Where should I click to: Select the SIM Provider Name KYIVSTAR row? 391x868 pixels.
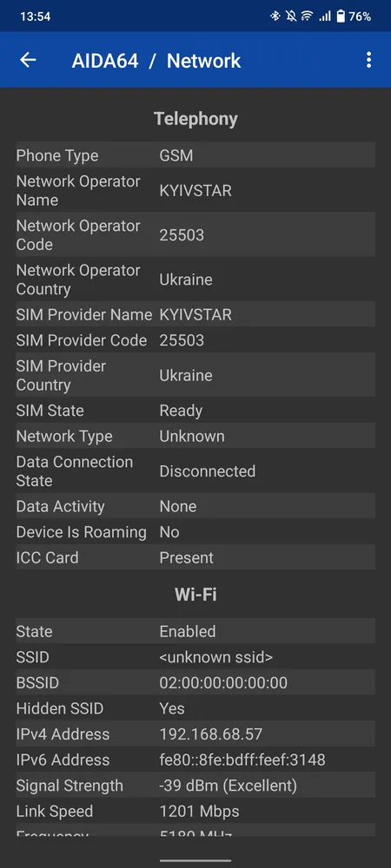[195, 314]
